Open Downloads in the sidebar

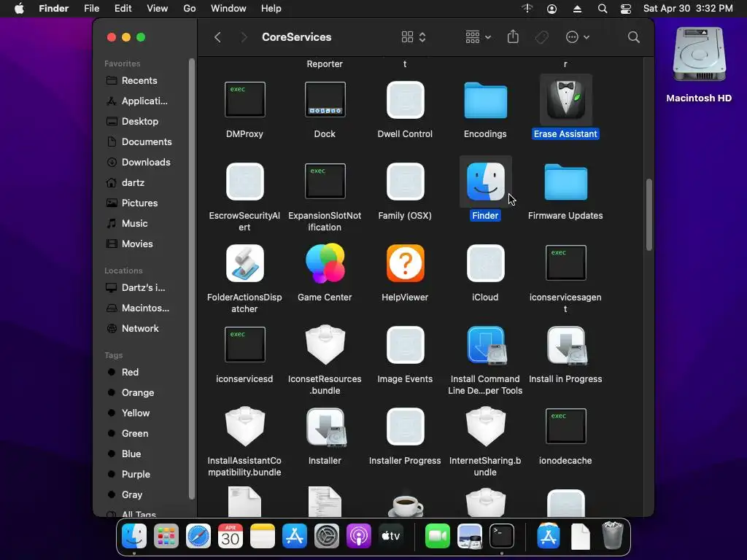point(146,163)
